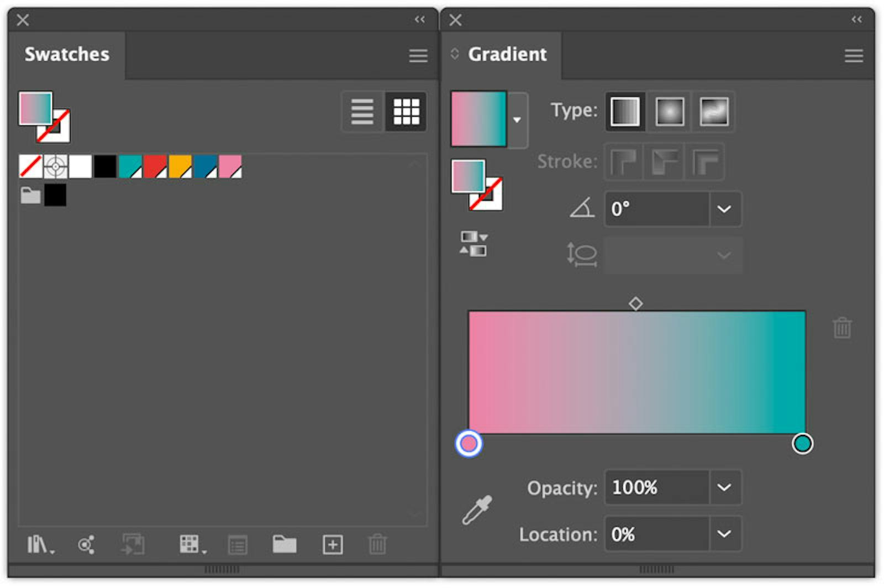Open the Swatch Libraries menu

[40, 544]
